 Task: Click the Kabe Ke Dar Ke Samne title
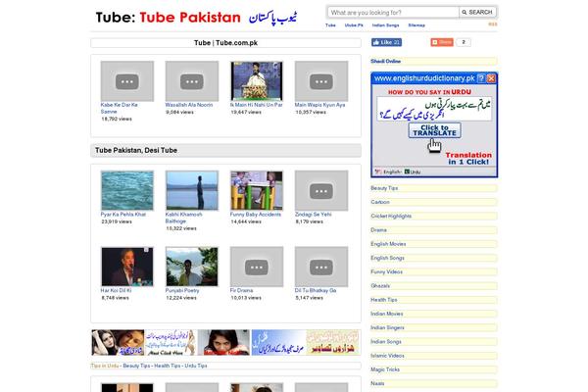(x=120, y=108)
